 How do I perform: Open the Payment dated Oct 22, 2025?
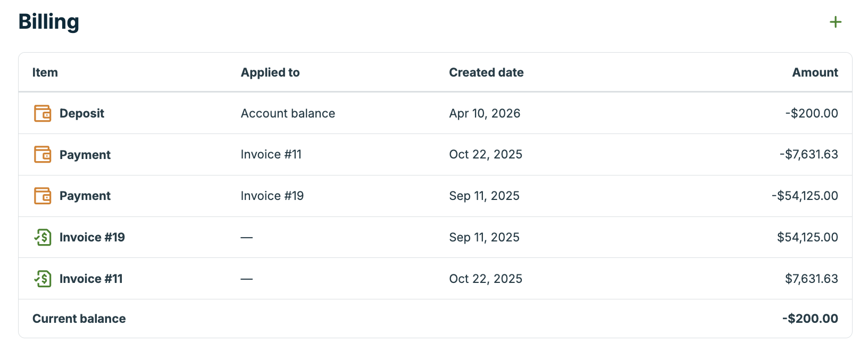[85, 155]
